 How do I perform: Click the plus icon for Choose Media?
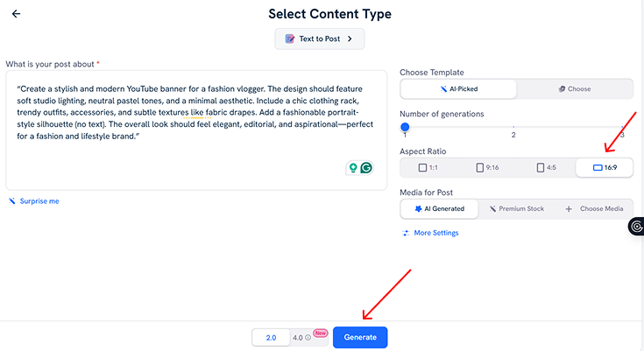(569, 209)
